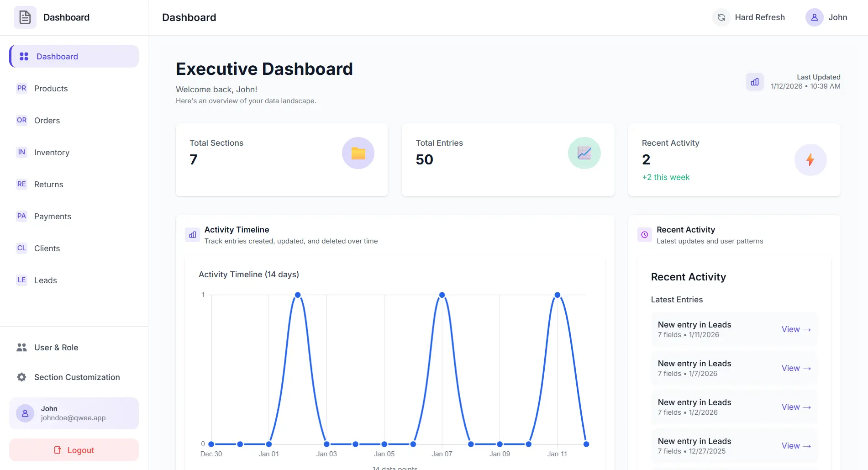The height and width of the screenshot is (470, 868).
Task: Click View for the 1/11/2026 Leads entry
Action: [795, 329]
